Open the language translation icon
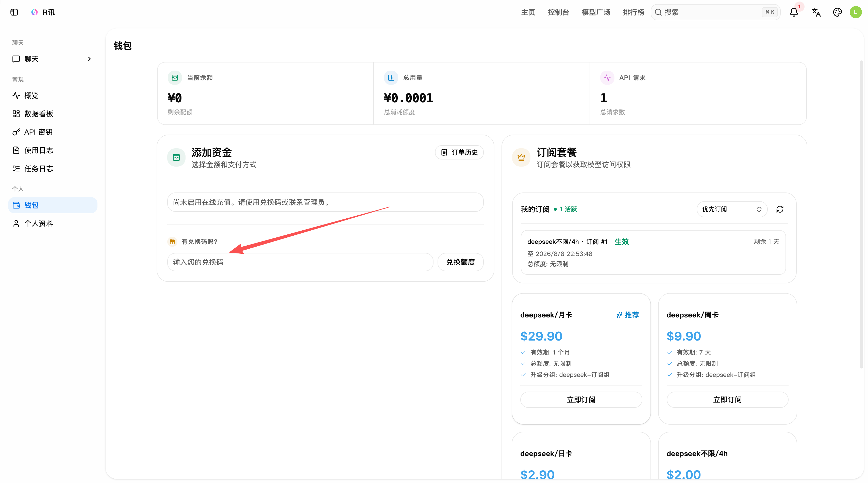This screenshot has height=483, width=868. 816,12
